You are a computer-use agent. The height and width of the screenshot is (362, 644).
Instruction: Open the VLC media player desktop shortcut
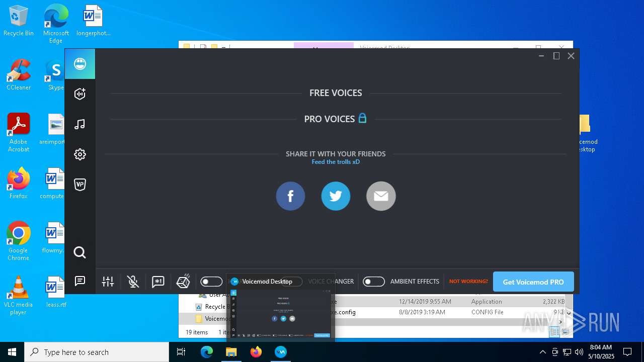pos(19,296)
